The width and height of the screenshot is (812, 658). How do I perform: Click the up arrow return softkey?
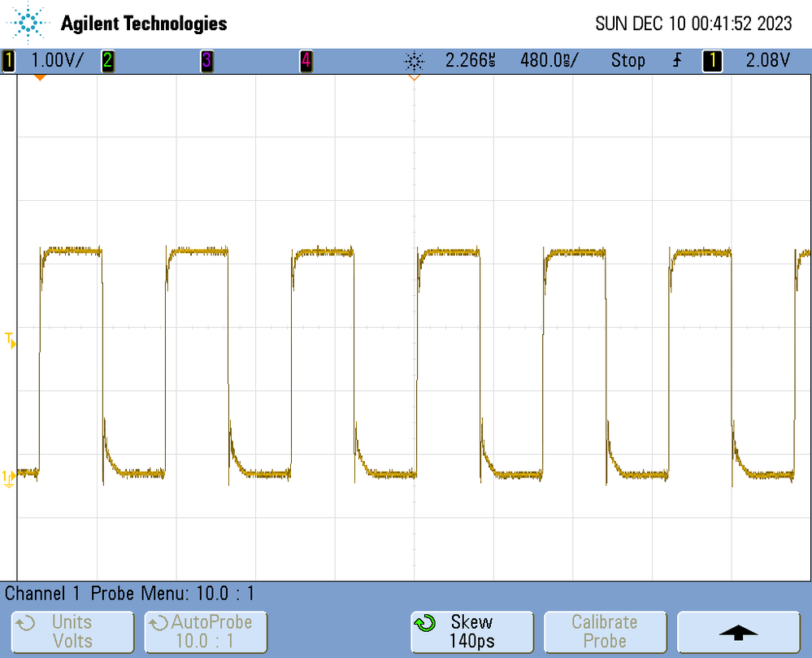(x=739, y=632)
